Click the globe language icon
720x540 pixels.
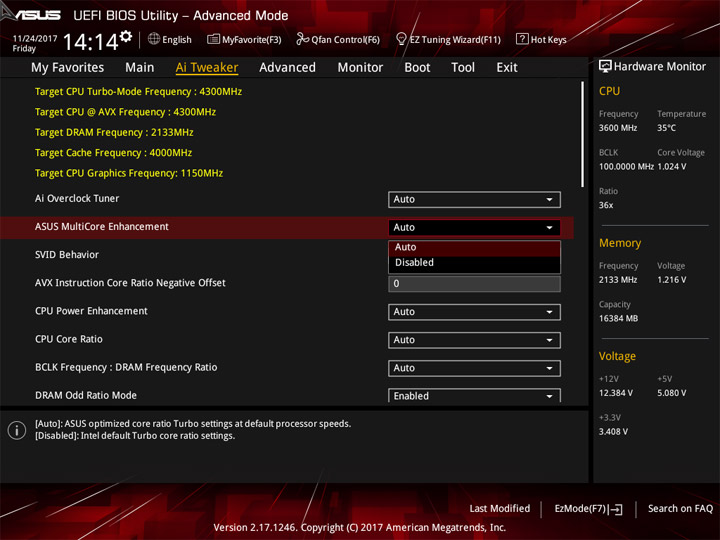154,39
